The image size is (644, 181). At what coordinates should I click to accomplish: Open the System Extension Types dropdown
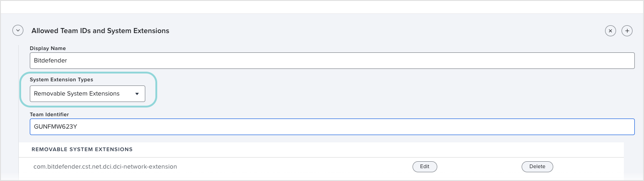pos(88,94)
